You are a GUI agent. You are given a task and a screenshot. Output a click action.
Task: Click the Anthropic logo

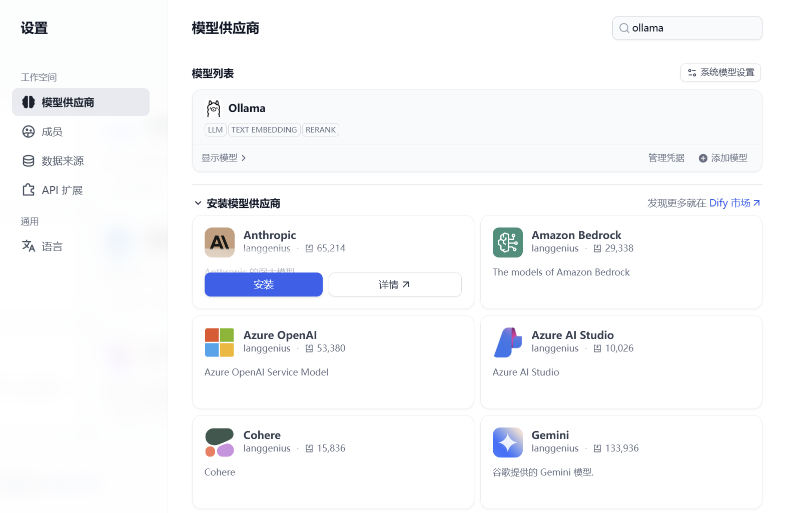point(220,242)
